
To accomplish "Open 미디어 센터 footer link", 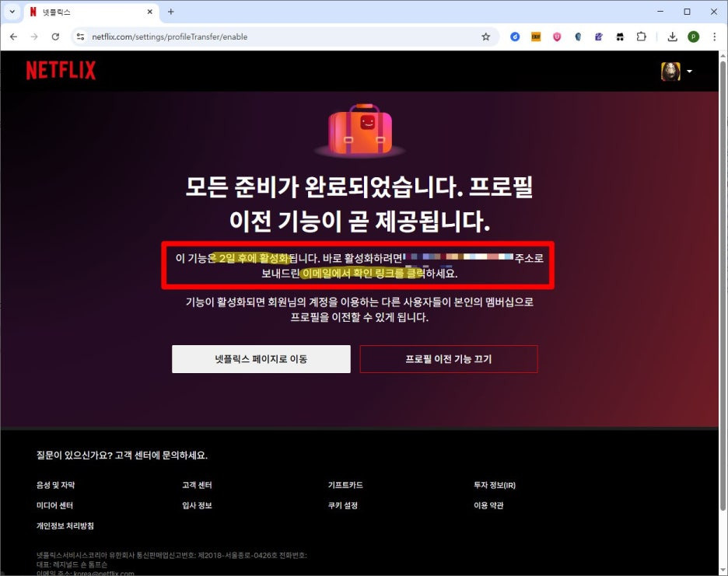I will click(x=54, y=505).
